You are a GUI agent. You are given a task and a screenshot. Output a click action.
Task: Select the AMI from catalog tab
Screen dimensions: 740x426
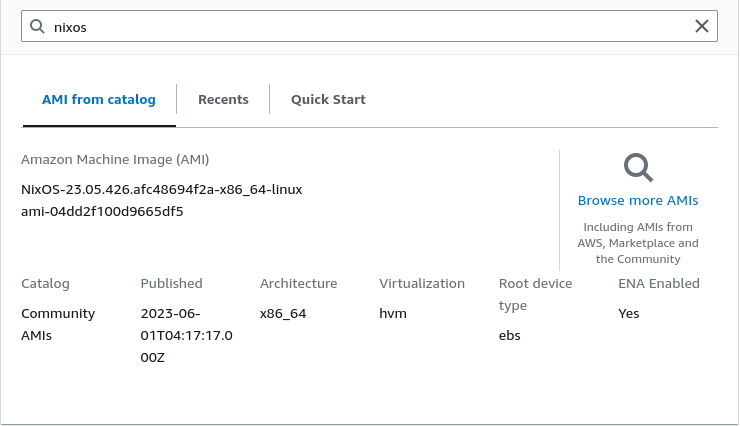[x=99, y=100]
